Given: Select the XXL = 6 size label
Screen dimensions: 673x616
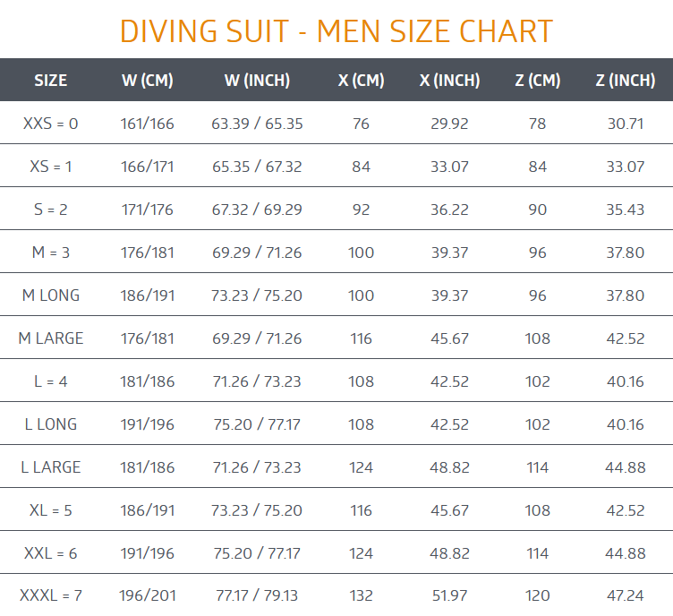Looking at the screenshot, I should coord(51,553).
